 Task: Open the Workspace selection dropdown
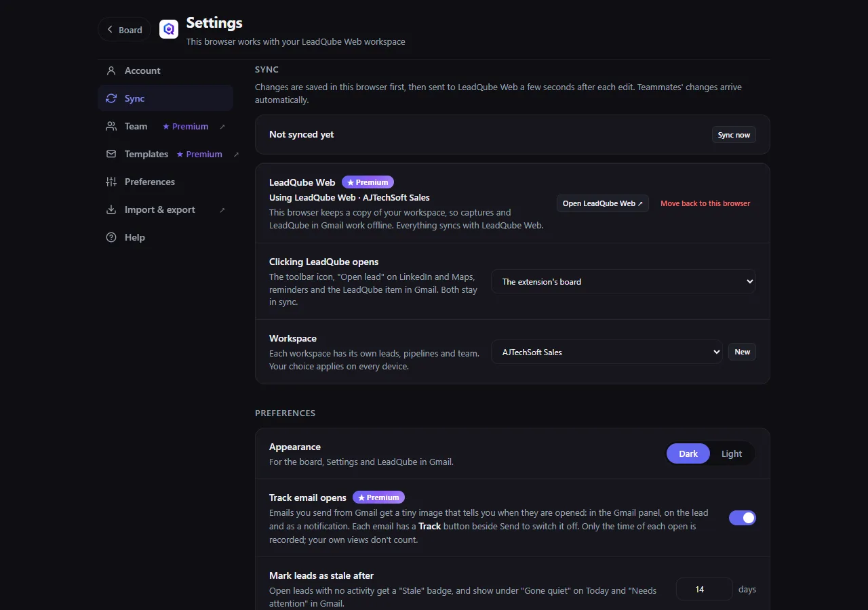[x=607, y=352]
